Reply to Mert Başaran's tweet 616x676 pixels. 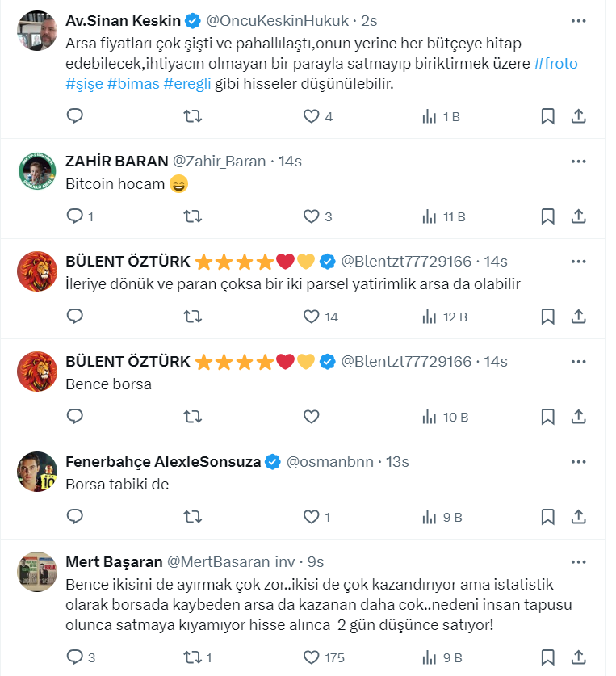tap(75, 657)
